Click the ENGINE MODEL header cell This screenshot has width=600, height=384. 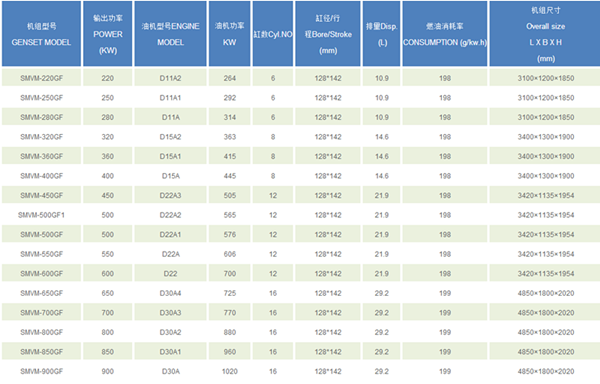[170, 34]
